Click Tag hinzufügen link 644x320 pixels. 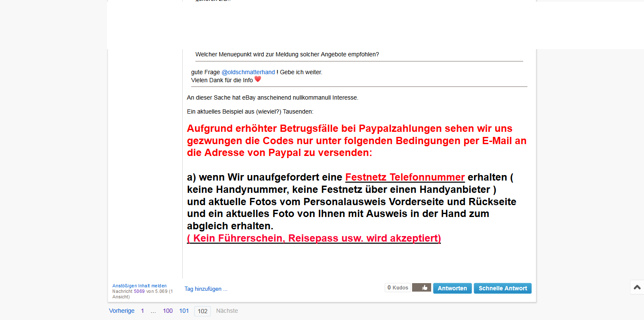(206, 289)
